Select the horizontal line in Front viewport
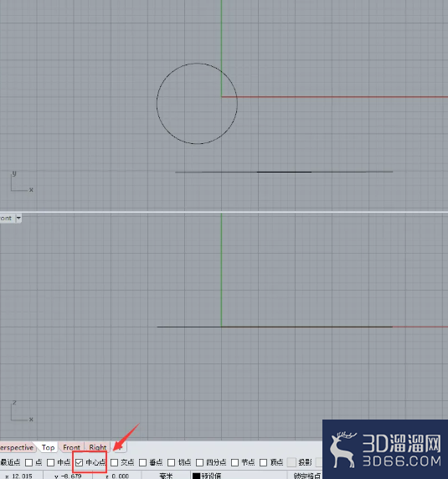 click(275, 327)
